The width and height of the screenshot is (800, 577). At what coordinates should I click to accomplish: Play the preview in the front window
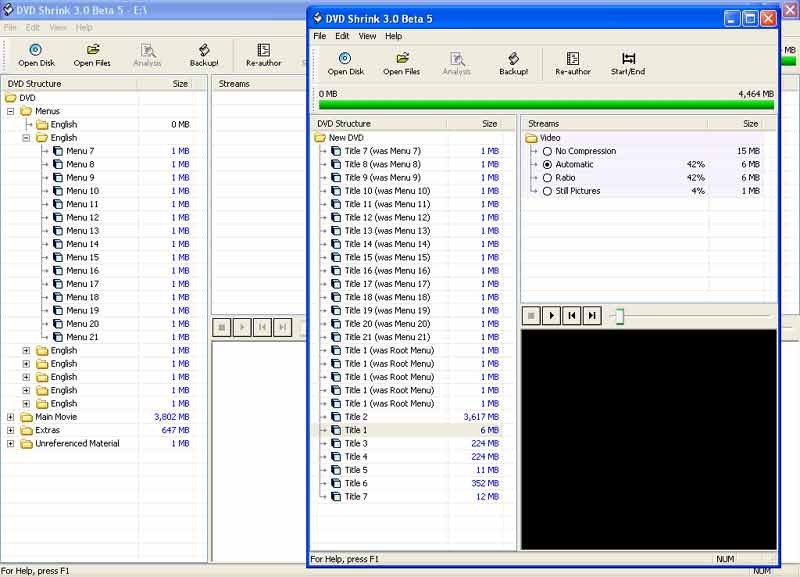552,316
